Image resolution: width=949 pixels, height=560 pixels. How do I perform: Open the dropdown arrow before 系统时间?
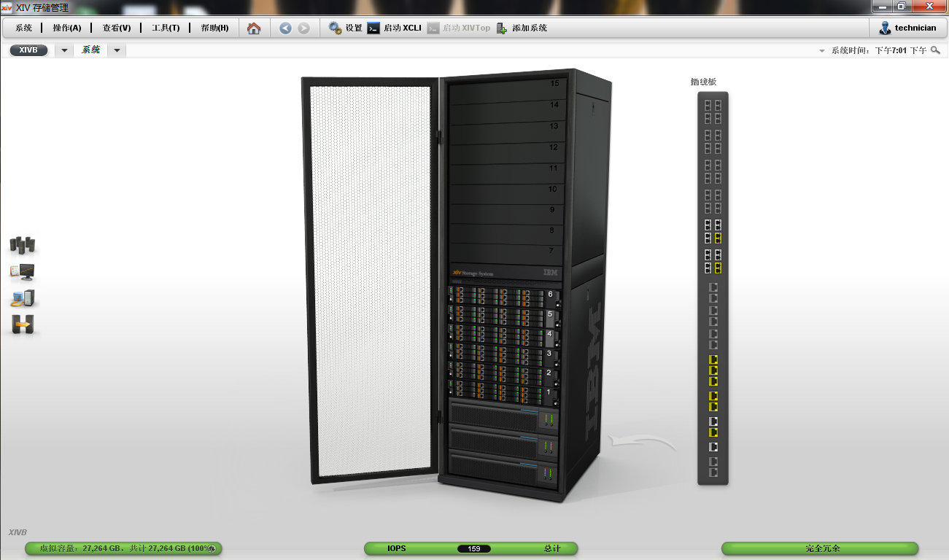click(822, 51)
